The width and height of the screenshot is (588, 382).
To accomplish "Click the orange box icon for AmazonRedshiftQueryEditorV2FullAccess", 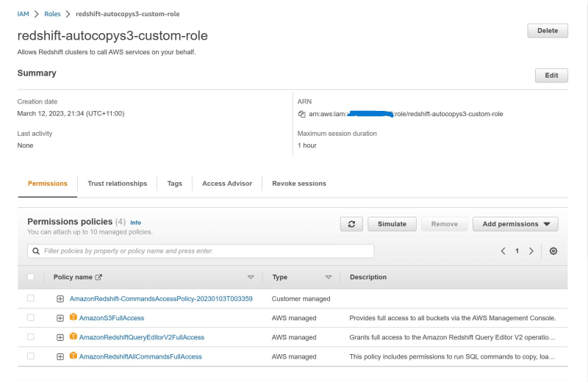I will click(73, 336).
